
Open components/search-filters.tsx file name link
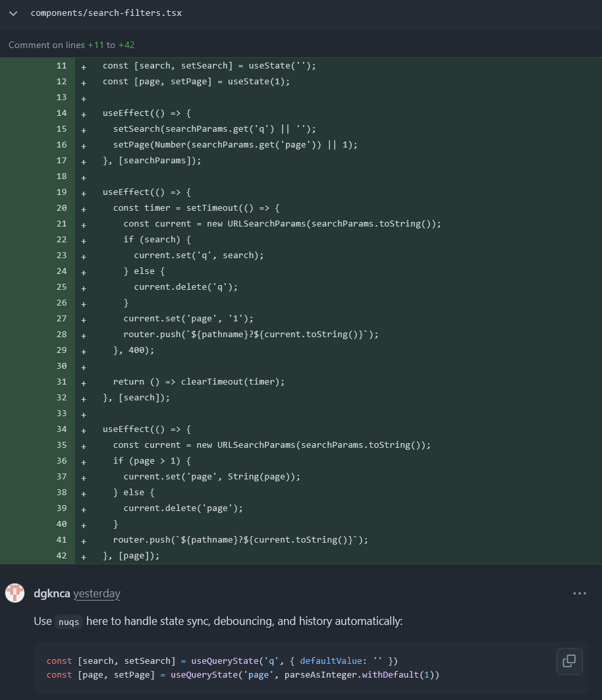106,13
